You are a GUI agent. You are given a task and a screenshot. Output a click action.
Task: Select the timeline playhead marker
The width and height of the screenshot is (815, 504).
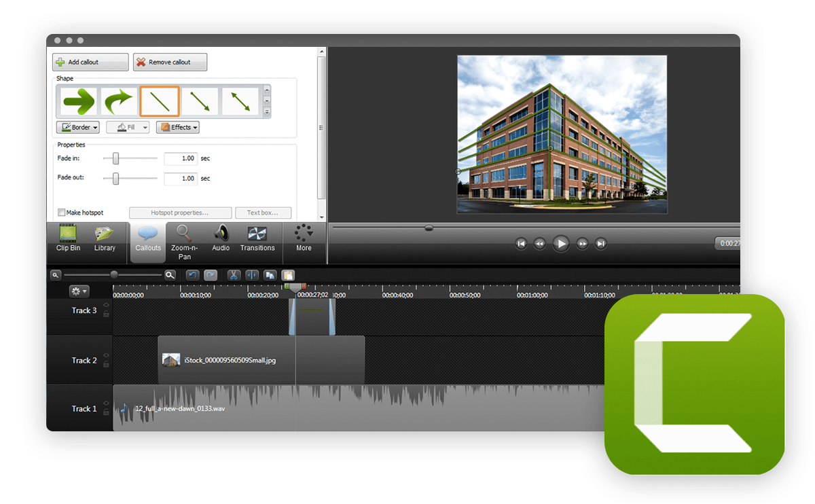click(x=295, y=288)
